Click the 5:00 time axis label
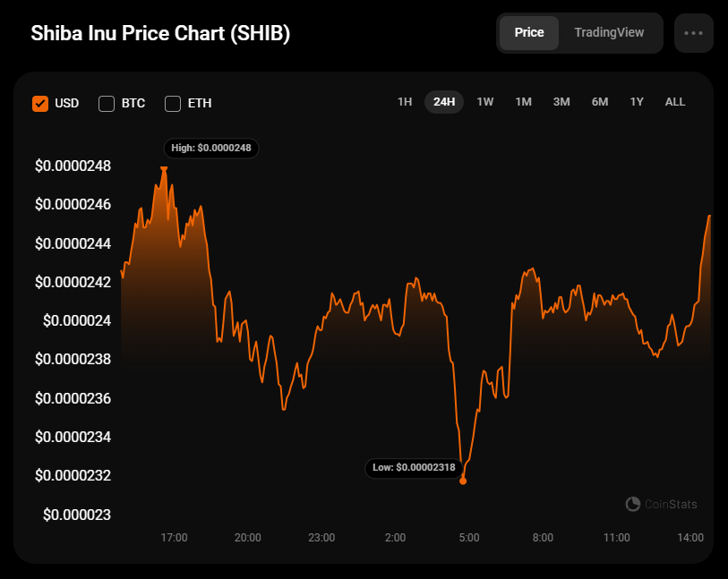728x579 pixels. point(469,538)
